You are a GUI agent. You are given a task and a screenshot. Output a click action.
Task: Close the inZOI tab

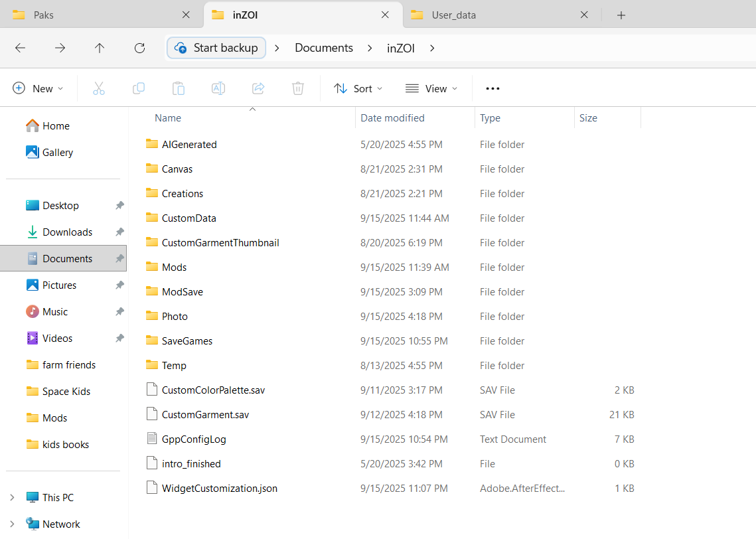tap(385, 15)
